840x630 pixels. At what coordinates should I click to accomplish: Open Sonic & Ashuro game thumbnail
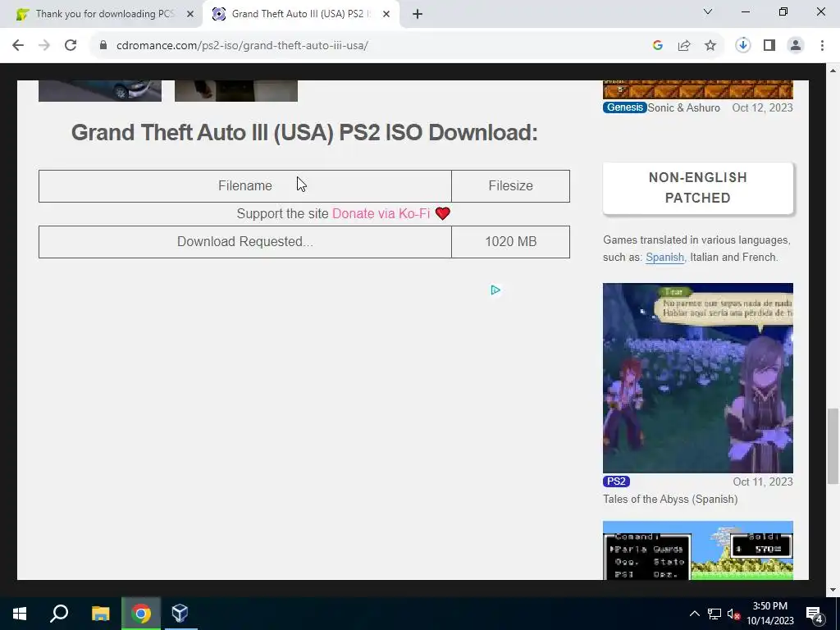click(697, 89)
